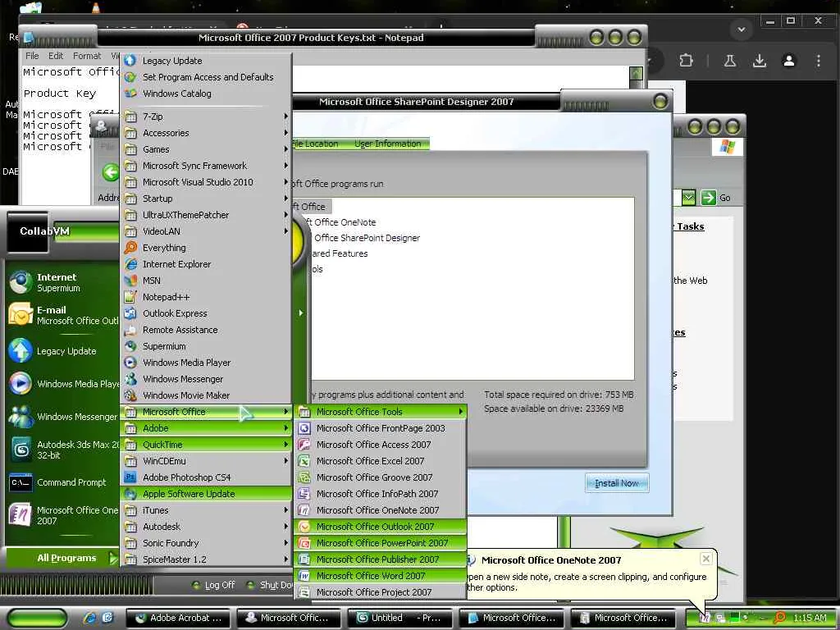Open Legacy Update from the programs list
This screenshot has height=630, width=840.
point(206,61)
